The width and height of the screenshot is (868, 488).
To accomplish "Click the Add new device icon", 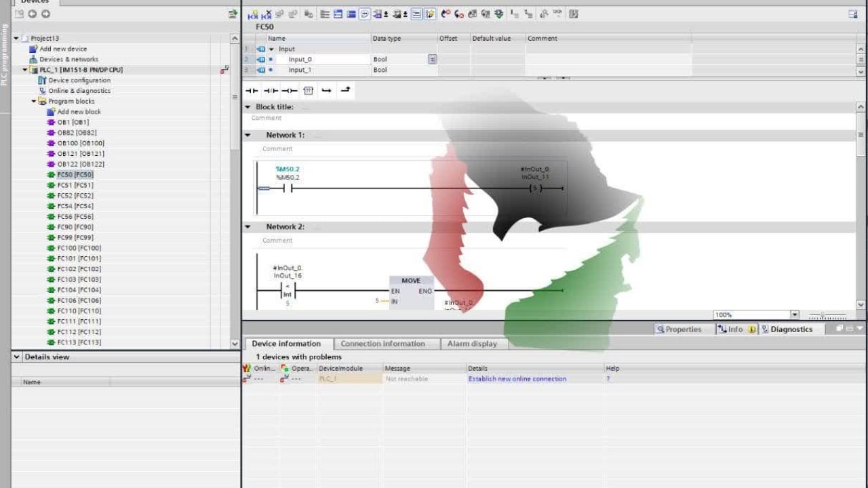I will pos(33,49).
